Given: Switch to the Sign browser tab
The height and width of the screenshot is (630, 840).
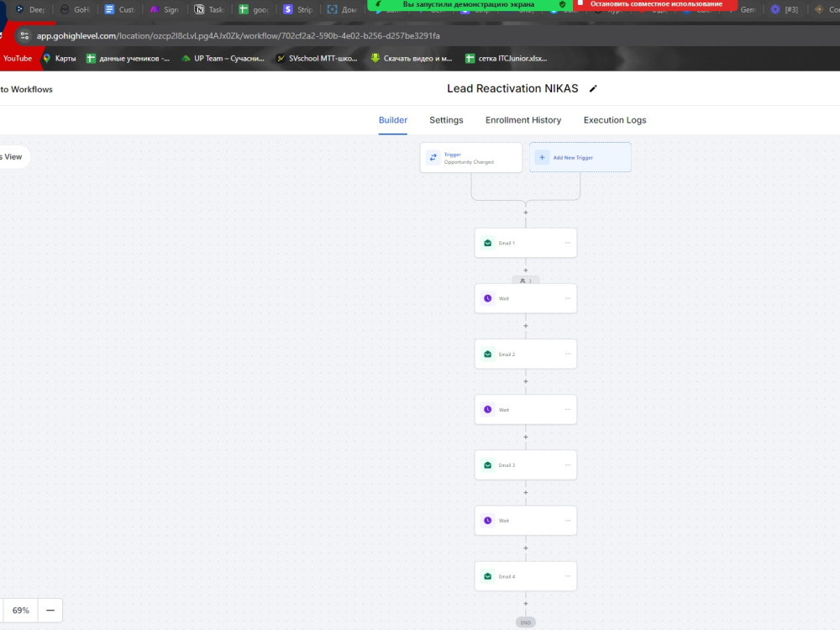Looking at the screenshot, I should (x=165, y=9).
